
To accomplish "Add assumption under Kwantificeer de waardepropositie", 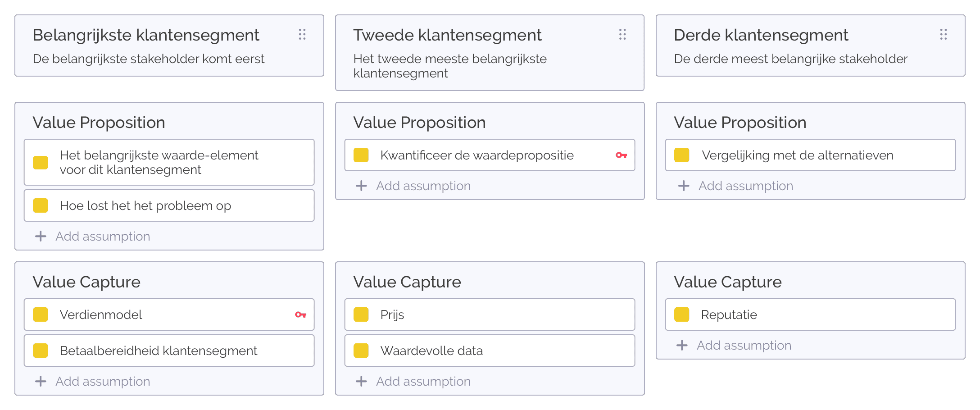I will point(413,186).
